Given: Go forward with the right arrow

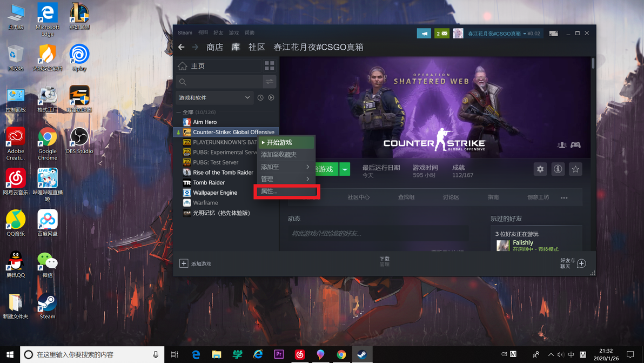Looking at the screenshot, I should (x=195, y=47).
